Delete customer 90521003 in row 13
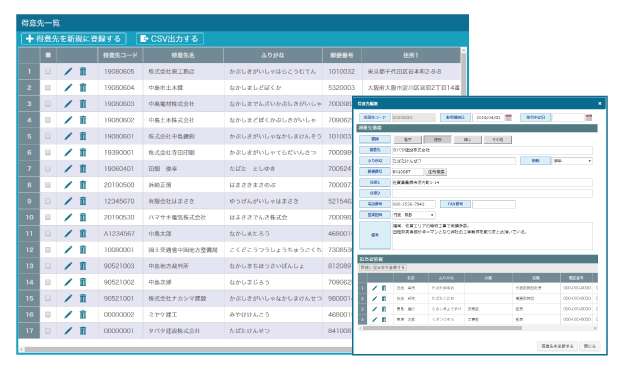Viewport: 625px width, 372px height. pos(83,266)
